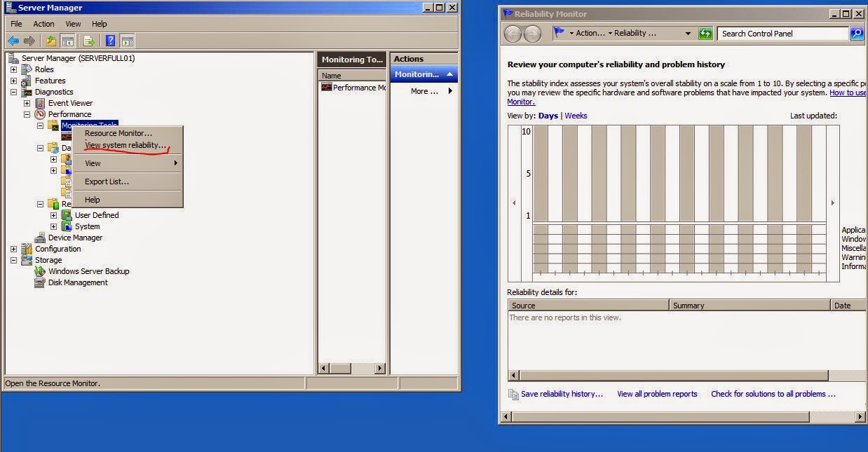
Task: Select Server Manager (SERVERFULL01) root node
Action: [x=78, y=58]
